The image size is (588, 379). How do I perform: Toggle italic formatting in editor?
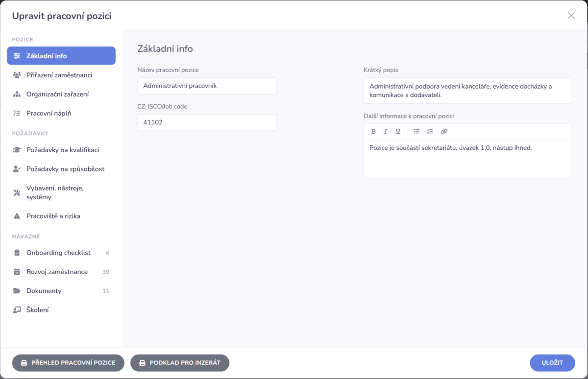coord(386,131)
